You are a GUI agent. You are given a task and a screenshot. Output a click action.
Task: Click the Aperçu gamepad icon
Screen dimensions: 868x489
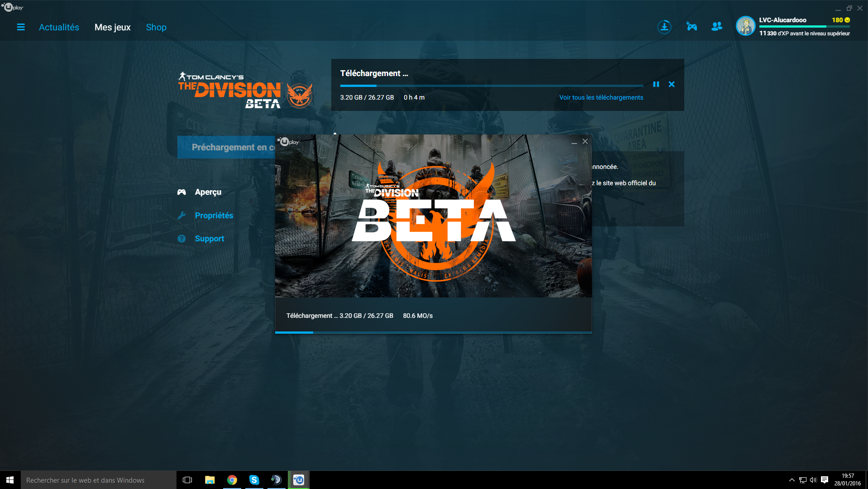coord(181,192)
